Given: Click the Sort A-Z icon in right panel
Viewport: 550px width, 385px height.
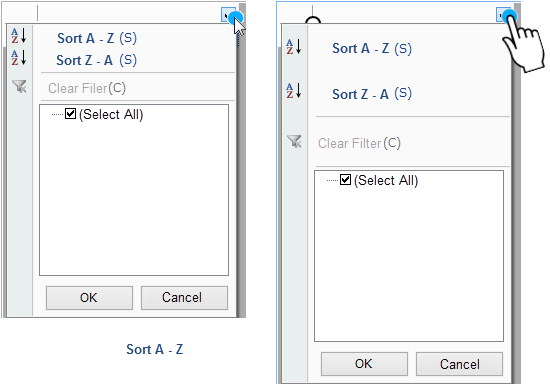Looking at the screenshot, I should tap(294, 46).
